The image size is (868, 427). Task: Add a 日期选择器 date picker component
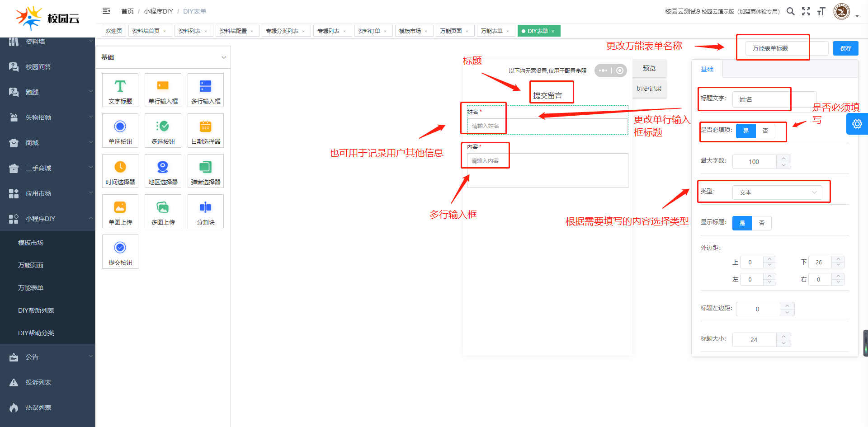pyautogui.click(x=206, y=130)
